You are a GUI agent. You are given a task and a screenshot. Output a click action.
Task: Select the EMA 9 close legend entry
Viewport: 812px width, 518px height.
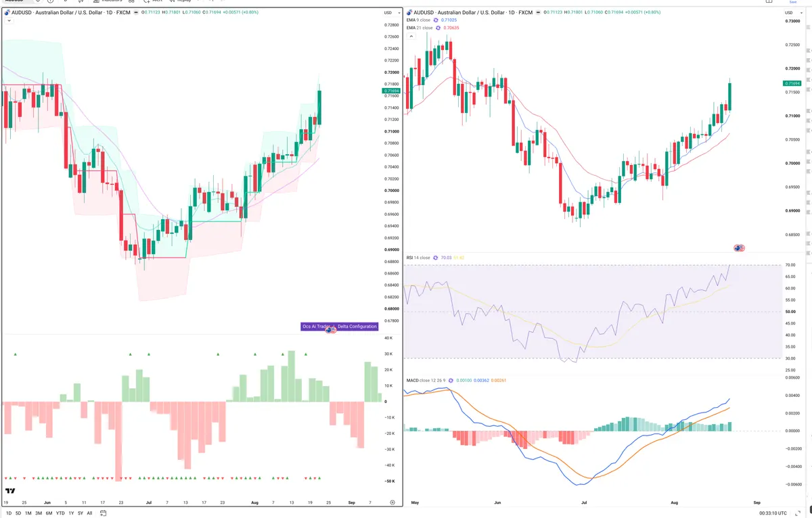coord(419,20)
